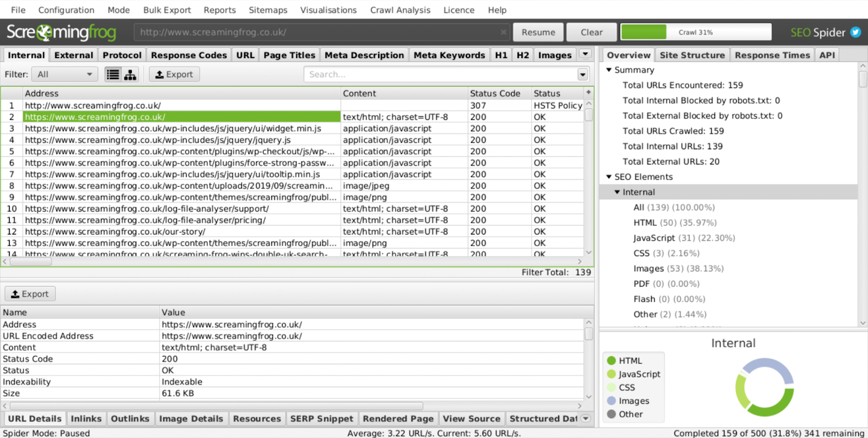Open the File menu
Image resolution: width=868 pixels, height=438 pixels.
pyautogui.click(x=18, y=10)
